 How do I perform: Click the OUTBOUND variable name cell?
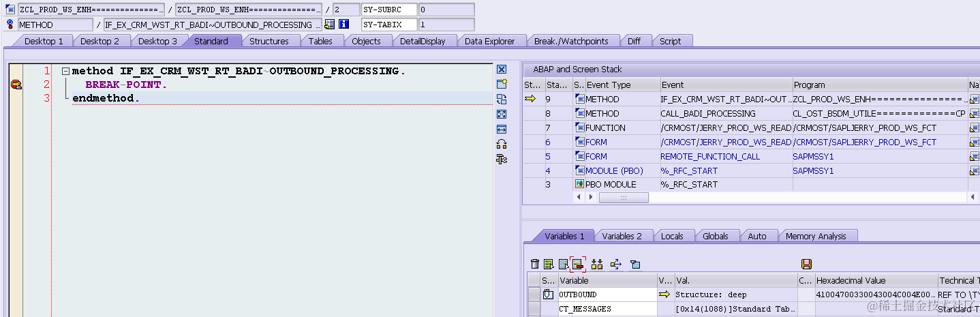(x=607, y=295)
